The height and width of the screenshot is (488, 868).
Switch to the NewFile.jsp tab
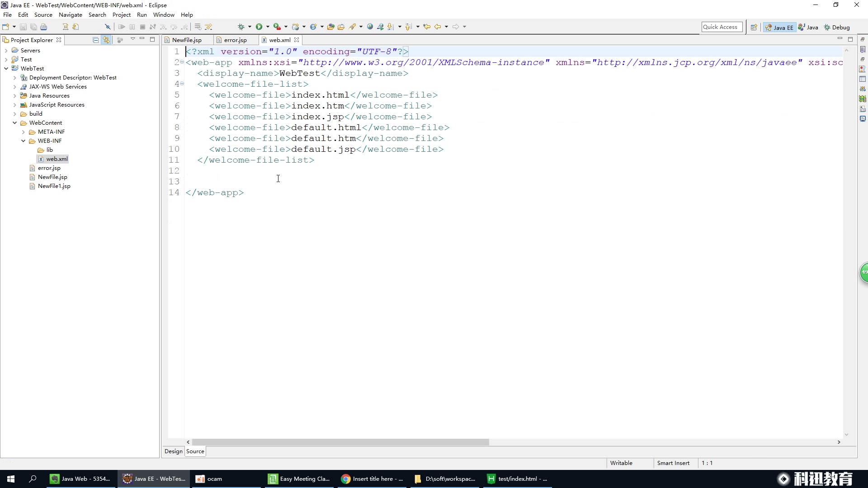(187, 40)
